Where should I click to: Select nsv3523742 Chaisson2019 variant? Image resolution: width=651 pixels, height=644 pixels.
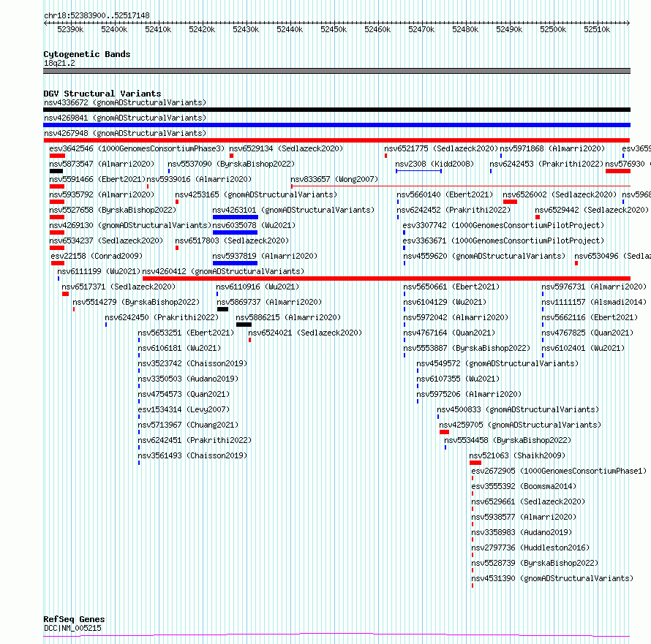click(x=192, y=363)
